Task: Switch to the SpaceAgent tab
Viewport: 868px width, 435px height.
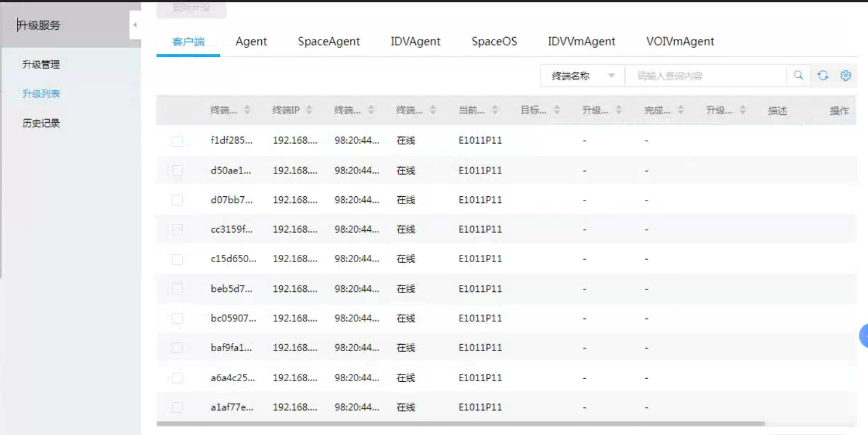Action: pyautogui.click(x=329, y=41)
